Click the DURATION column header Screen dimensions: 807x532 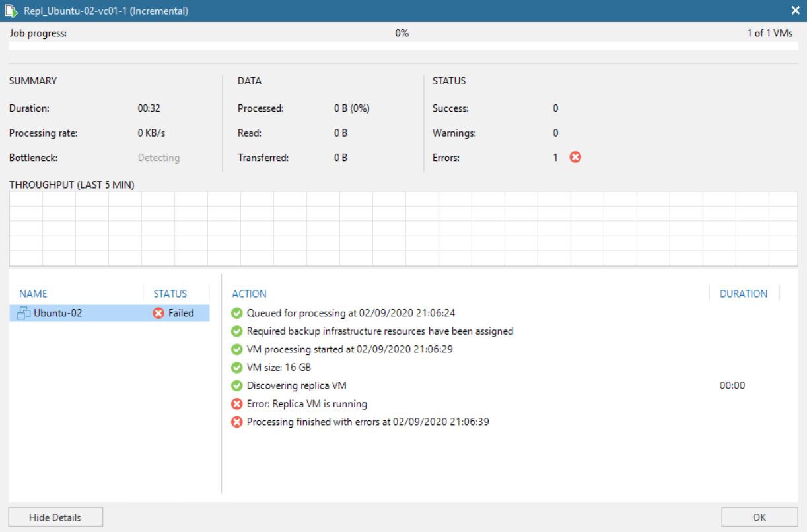pyautogui.click(x=744, y=294)
